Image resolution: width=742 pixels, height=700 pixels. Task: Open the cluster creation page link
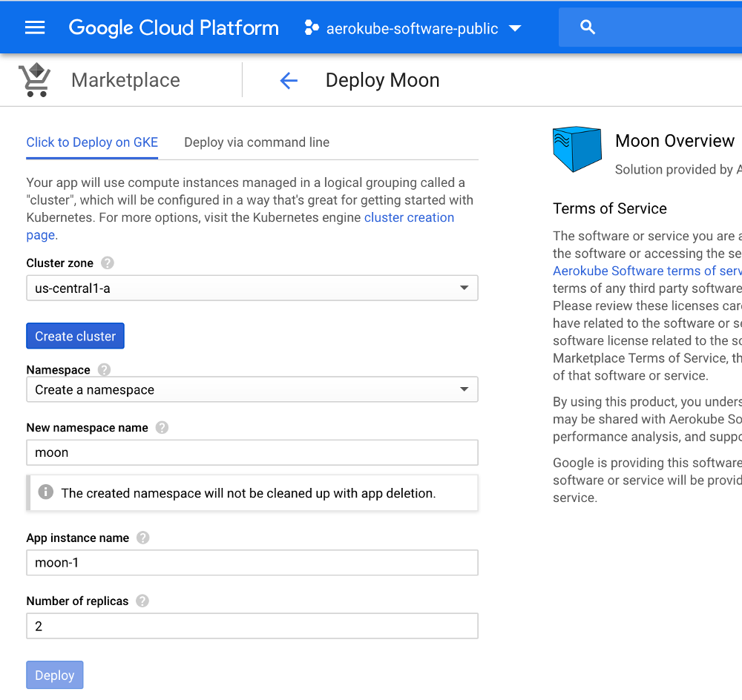tap(409, 217)
